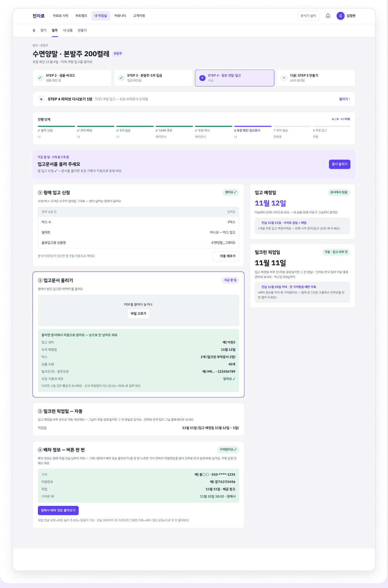
Task: Select the 내 작업실 menu item
Action: (101, 16)
